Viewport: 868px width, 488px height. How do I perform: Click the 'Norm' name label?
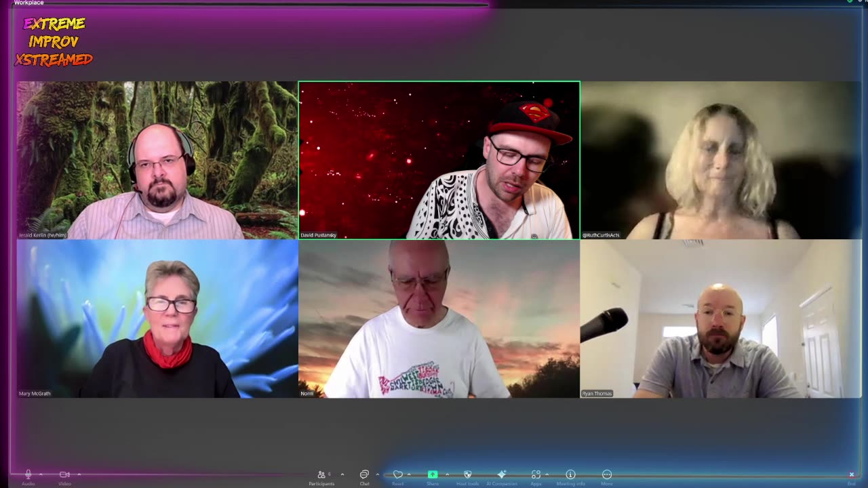tap(307, 393)
